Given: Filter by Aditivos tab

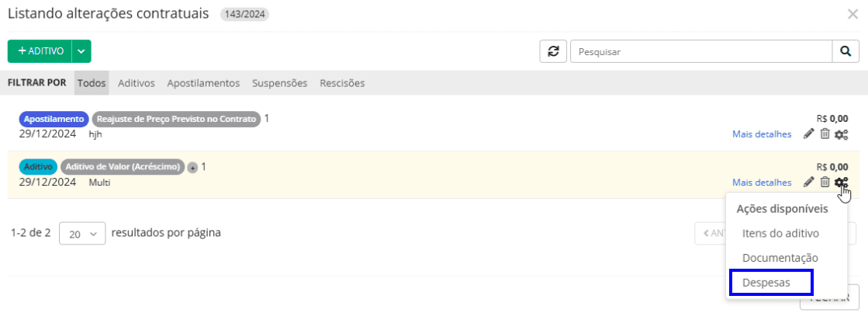Looking at the screenshot, I should pyautogui.click(x=137, y=83).
